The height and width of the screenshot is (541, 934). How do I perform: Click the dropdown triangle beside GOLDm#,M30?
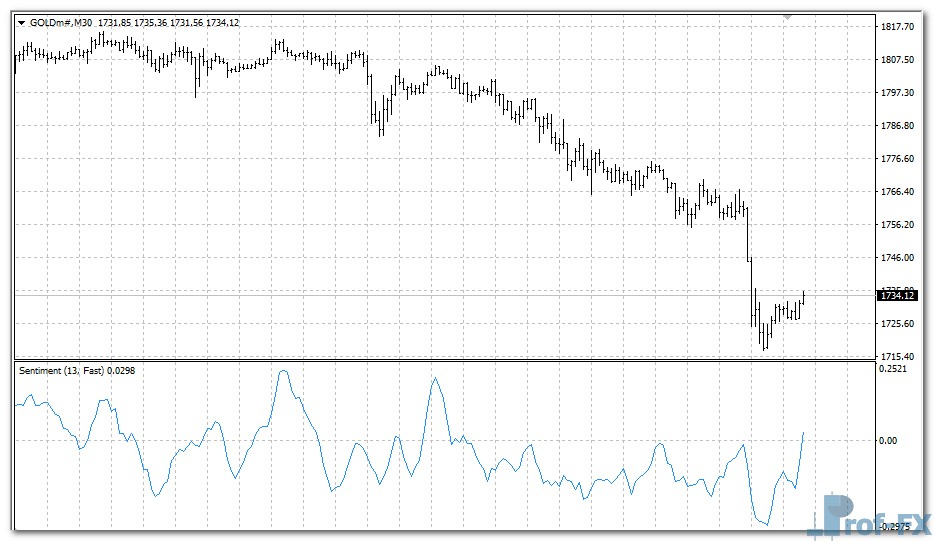[x=22, y=23]
